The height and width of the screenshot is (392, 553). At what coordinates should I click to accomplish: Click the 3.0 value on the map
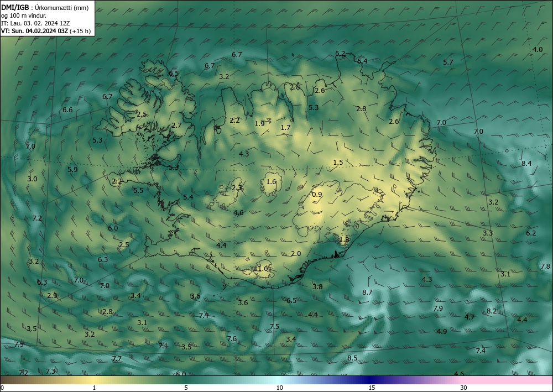pyautogui.click(x=32, y=179)
